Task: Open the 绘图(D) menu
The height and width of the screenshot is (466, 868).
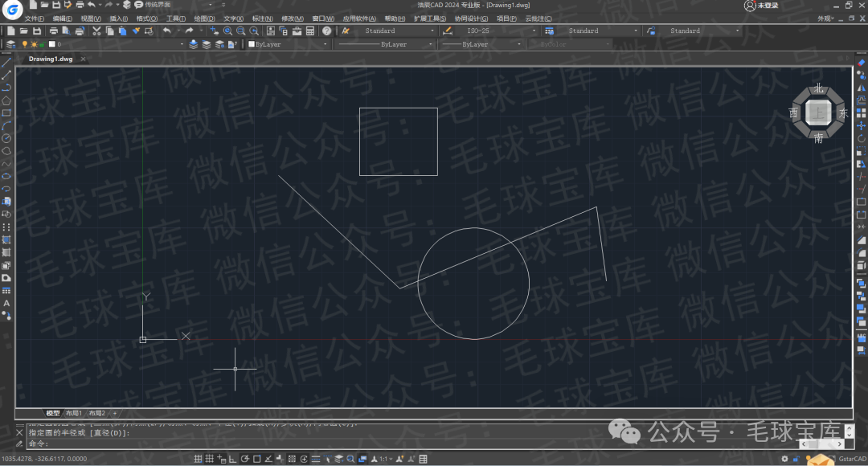Action: pos(204,18)
